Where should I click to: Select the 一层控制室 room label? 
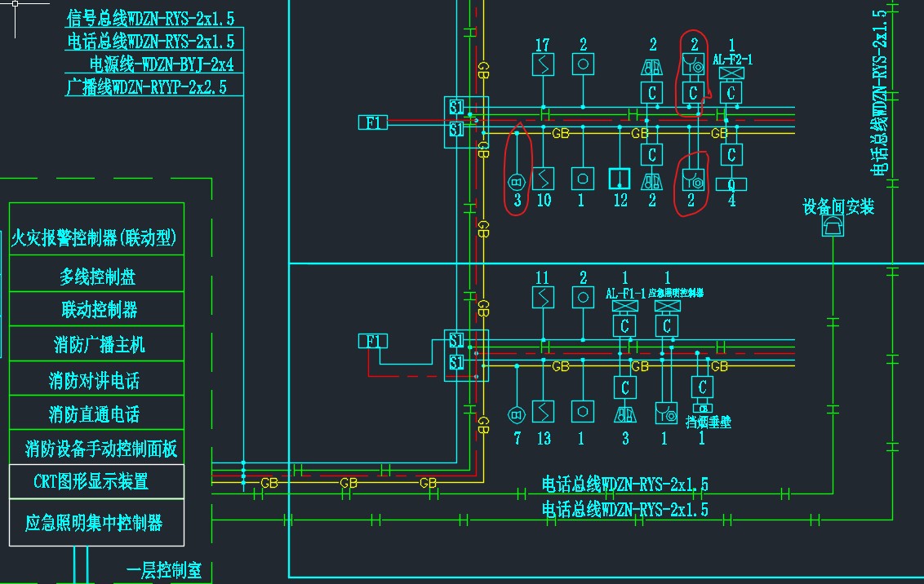point(164,570)
